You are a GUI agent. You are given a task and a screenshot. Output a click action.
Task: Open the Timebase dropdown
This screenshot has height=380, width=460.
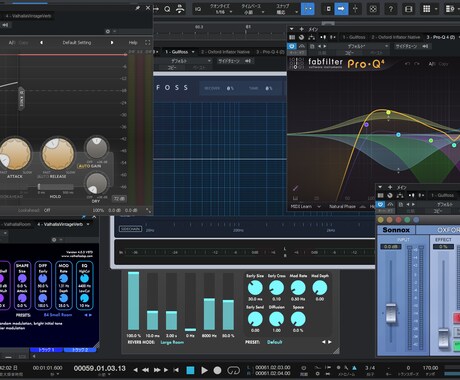[251, 9]
